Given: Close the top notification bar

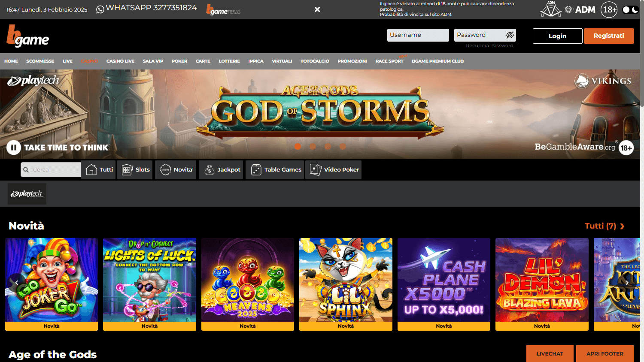Looking at the screenshot, I should (x=317, y=9).
